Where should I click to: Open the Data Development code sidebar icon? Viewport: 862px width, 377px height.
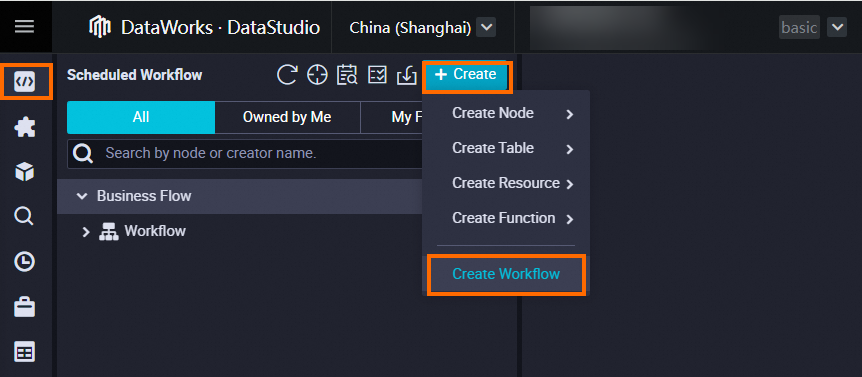25,82
